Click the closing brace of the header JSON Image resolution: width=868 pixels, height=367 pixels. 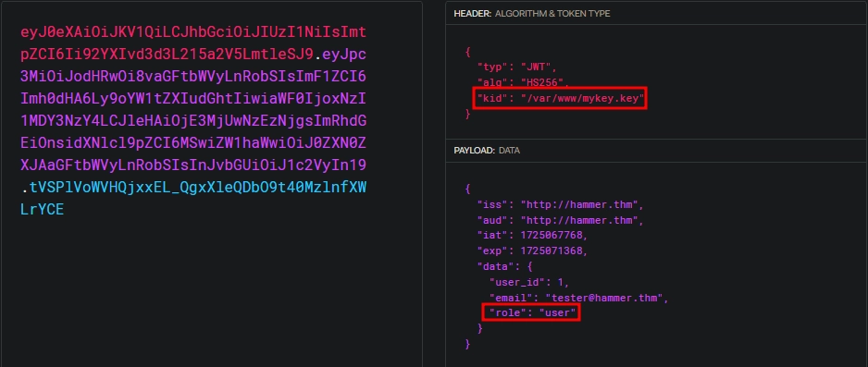tap(468, 114)
